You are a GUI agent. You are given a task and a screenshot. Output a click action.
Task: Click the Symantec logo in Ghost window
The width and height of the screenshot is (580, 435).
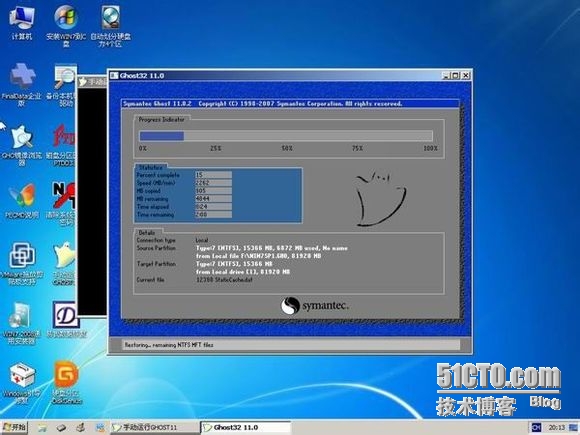314,306
